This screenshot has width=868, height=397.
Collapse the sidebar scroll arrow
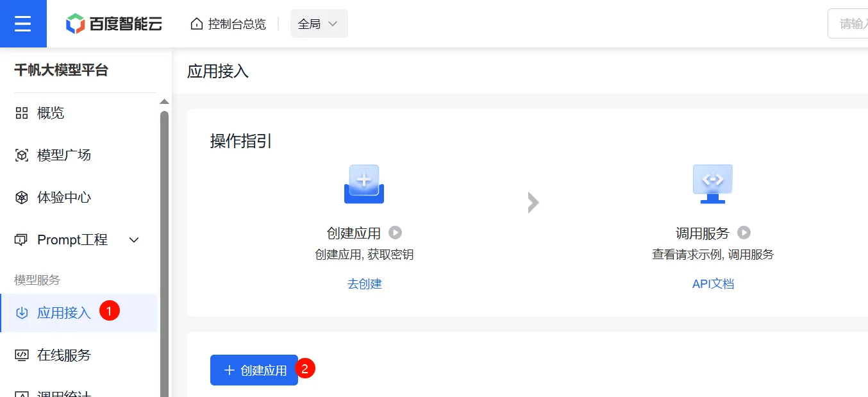coord(164,101)
